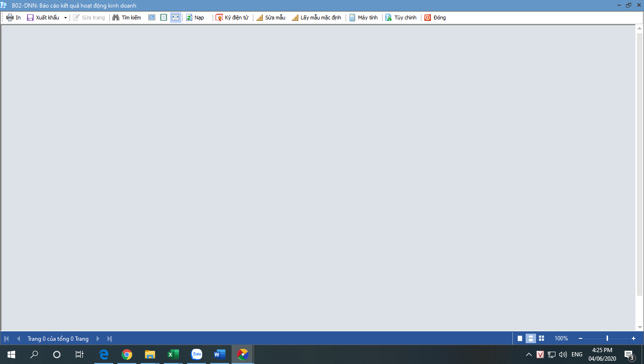Screen dimensions: 644x364
Task: Enable multiple pages grid view in status bar
Action: pyautogui.click(x=541, y=338)
